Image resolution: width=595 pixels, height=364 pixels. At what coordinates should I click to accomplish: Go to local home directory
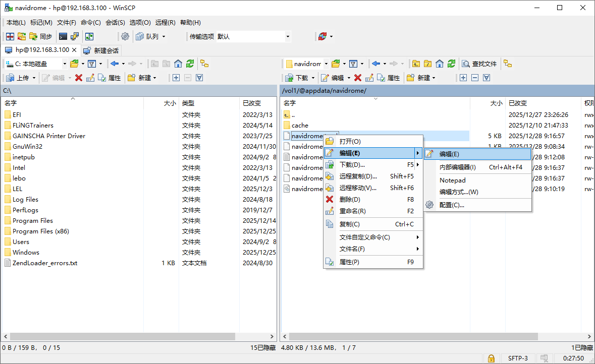click(x=178, y=64)
